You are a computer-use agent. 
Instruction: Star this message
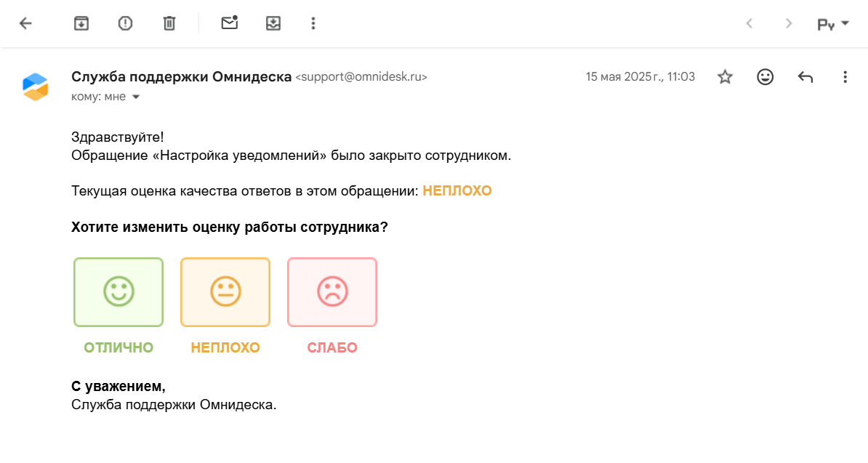tap(725, 77)
